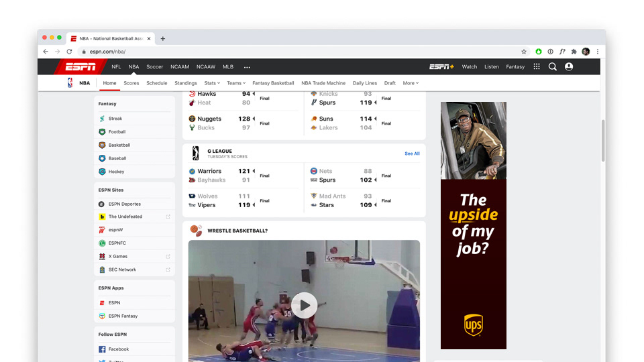Open the Standings tab
Viewport: 644px width, 362px height.
(x=186, y=83)
